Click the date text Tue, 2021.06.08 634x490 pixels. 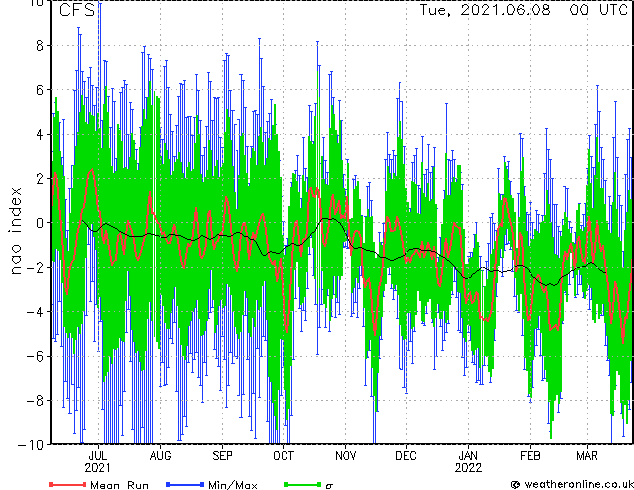484,10
